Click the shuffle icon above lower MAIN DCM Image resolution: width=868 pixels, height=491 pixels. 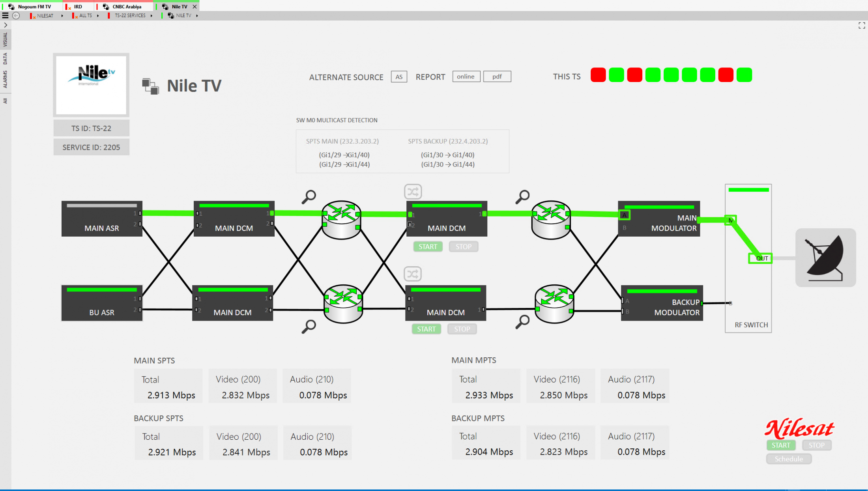coord(413,274)
